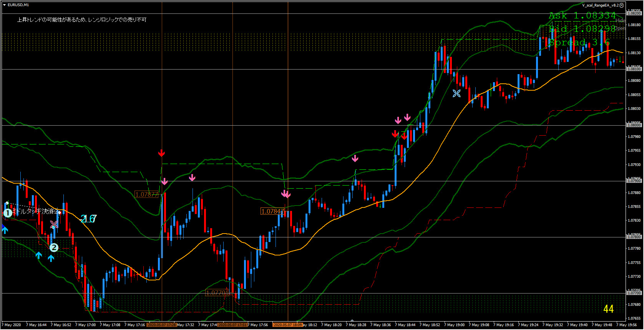644x330 pixels.
Task: Select the light-blue butterfly marker on the chart
Action: 456,93
